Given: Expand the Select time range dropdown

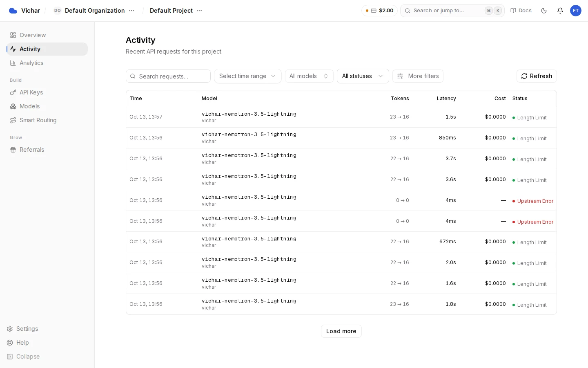Looking at the screenshot, I should [x=248, y=76].
